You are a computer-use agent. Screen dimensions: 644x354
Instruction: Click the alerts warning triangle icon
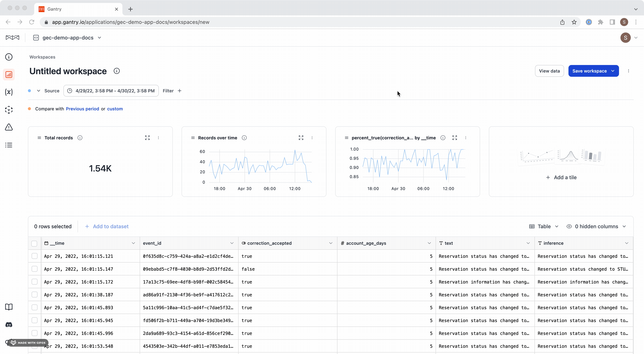point(9,127)
